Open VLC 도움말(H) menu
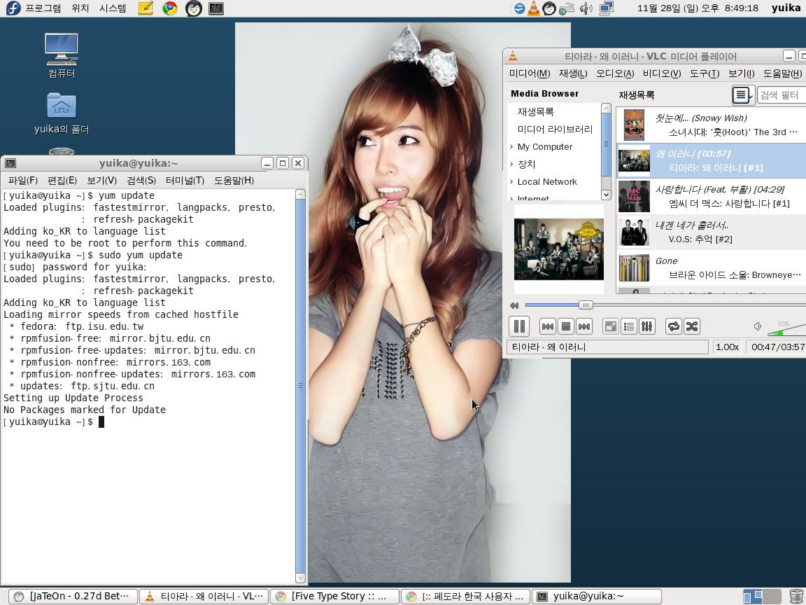The height and width of the screenshot is (605, 806). 782,74
